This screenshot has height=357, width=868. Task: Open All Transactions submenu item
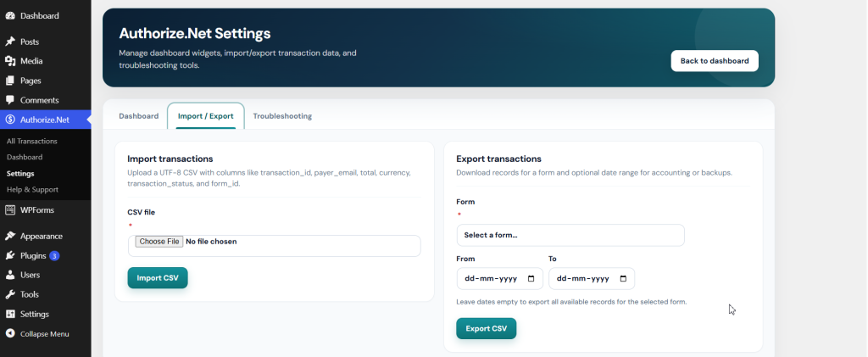[31, 141]
